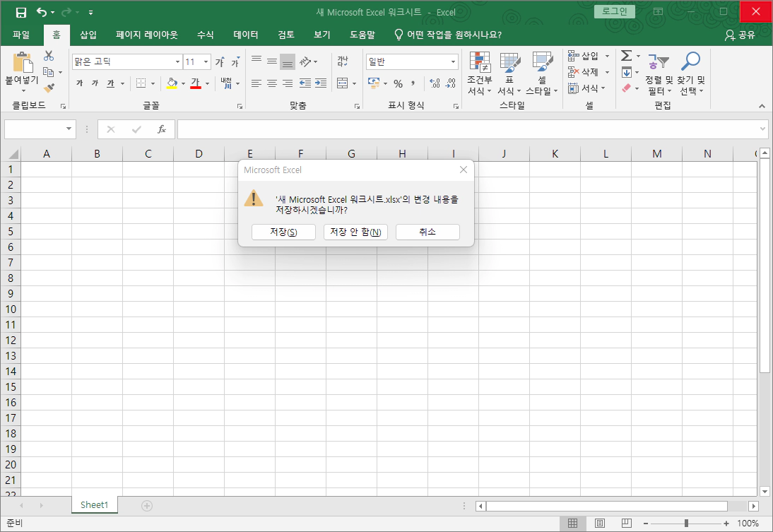Switch to Page Break Preview in status bar
The height and width of the screenshot is (532, 773).
[x=626, y=523]
